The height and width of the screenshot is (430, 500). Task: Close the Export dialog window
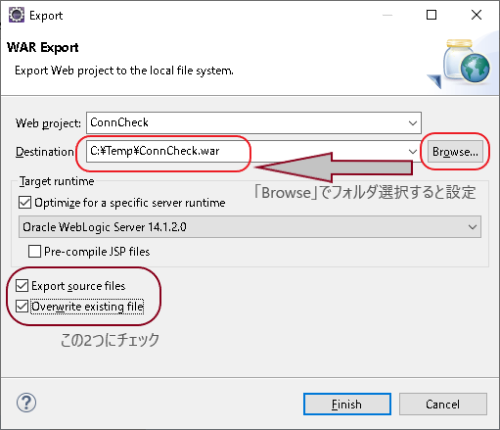pyautogui.click(x=476, y=15)
